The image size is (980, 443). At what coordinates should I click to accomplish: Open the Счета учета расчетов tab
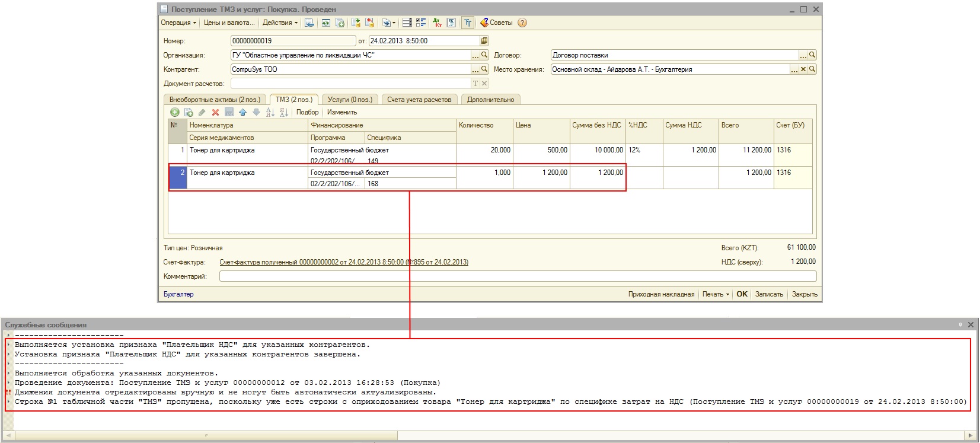(419, 100)
